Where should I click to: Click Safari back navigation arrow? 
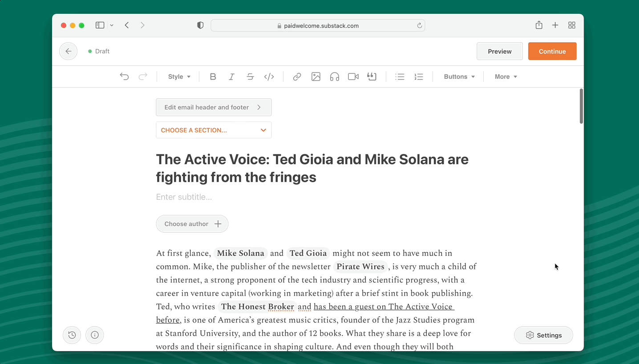point(127,25)
